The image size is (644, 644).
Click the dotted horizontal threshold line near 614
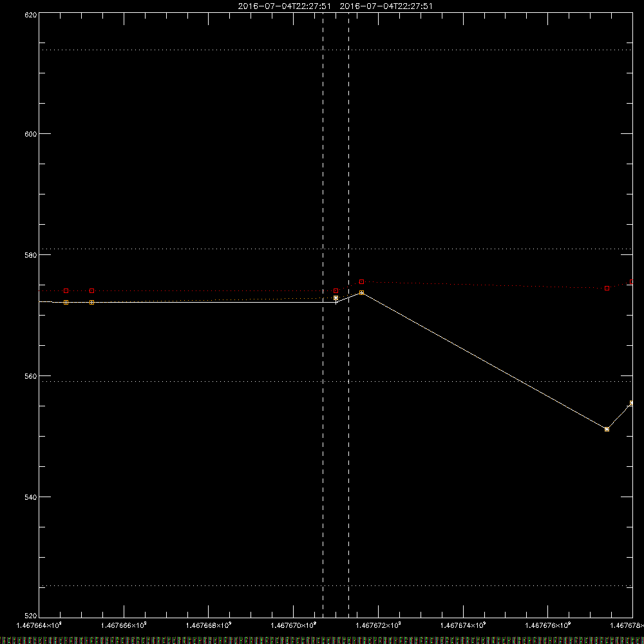336,50
